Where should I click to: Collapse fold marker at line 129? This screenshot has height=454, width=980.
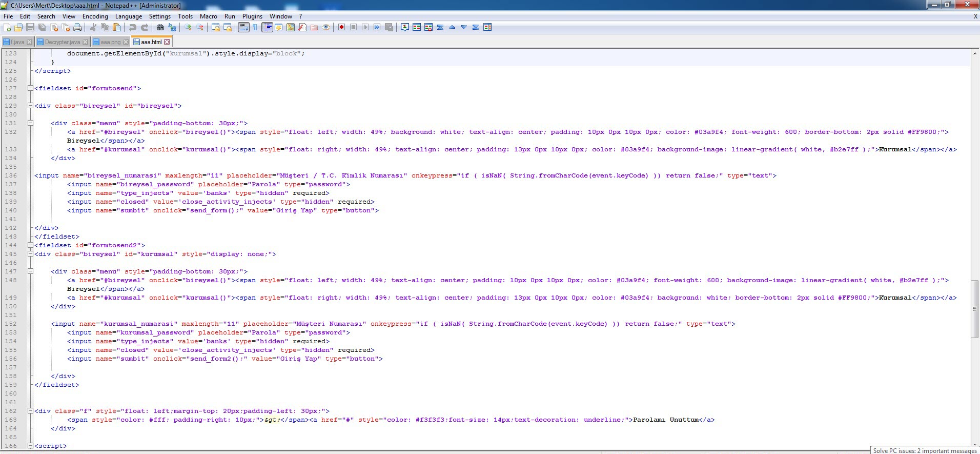tap(30, 106)
